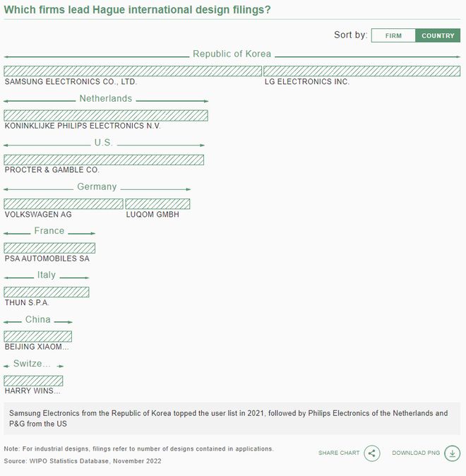Screen dimensions: 466x476
Task: Click the LUQOM GMBH label
Action: coord(153,214)
